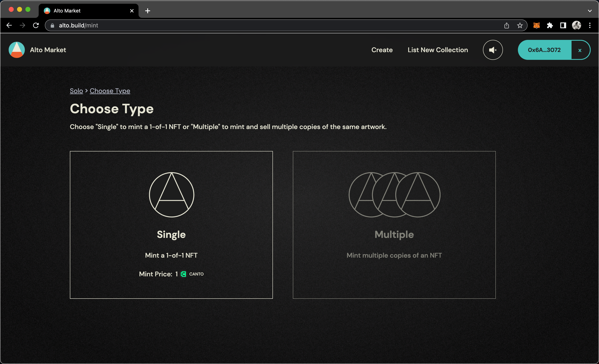Screen dimensions: 599x364
Task: Go back using the browser back arrow
Action: [9, 25]
